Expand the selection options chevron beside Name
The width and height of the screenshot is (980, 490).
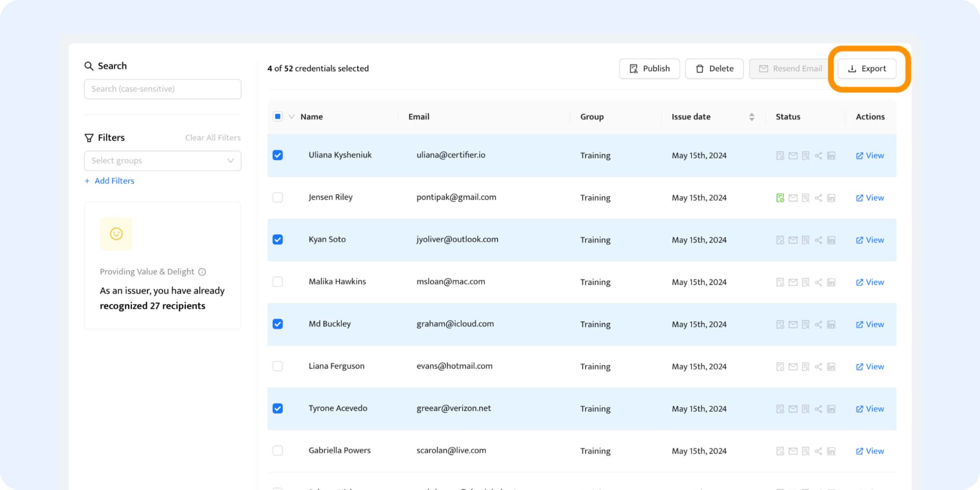[291, 117]
